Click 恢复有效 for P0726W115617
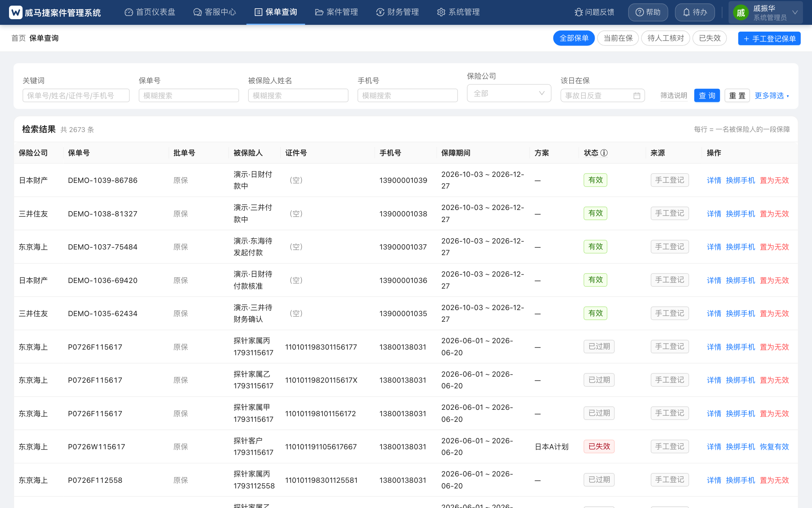Image resolution: width=812 pixels, height=508 pixels. click(x=774, y=447)
